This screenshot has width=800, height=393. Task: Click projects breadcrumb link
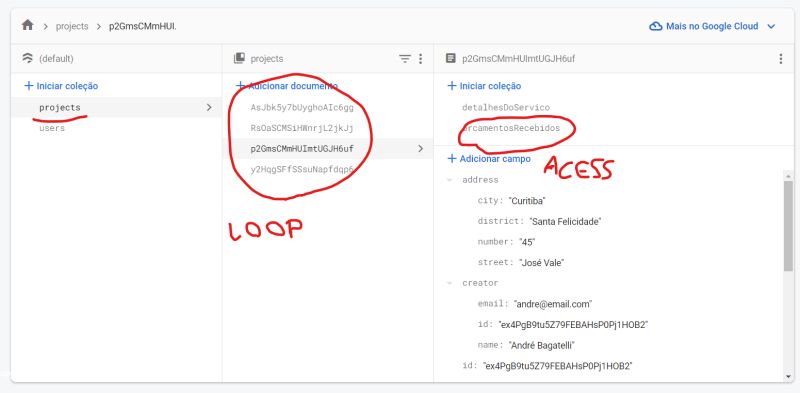(72, 27)
